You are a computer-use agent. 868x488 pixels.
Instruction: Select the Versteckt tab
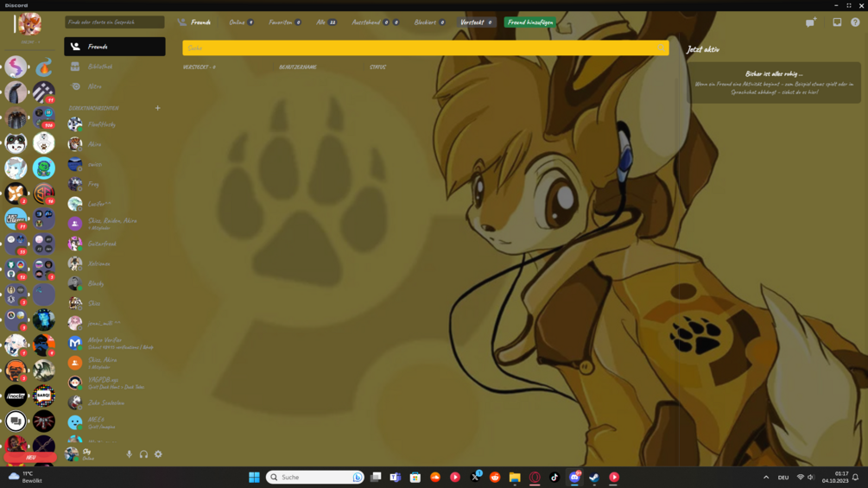[x=476, y=22]
